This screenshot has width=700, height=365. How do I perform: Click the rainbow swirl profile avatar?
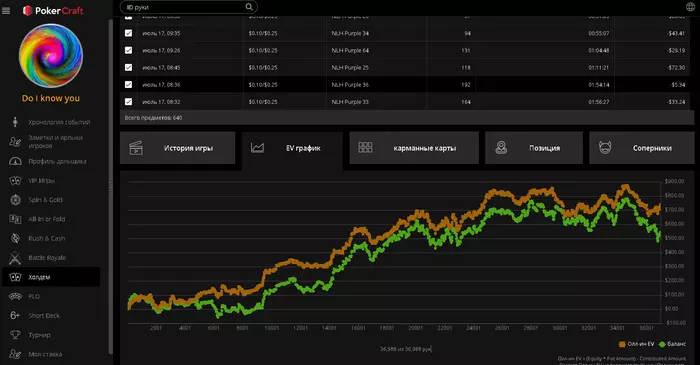point(50,56)
